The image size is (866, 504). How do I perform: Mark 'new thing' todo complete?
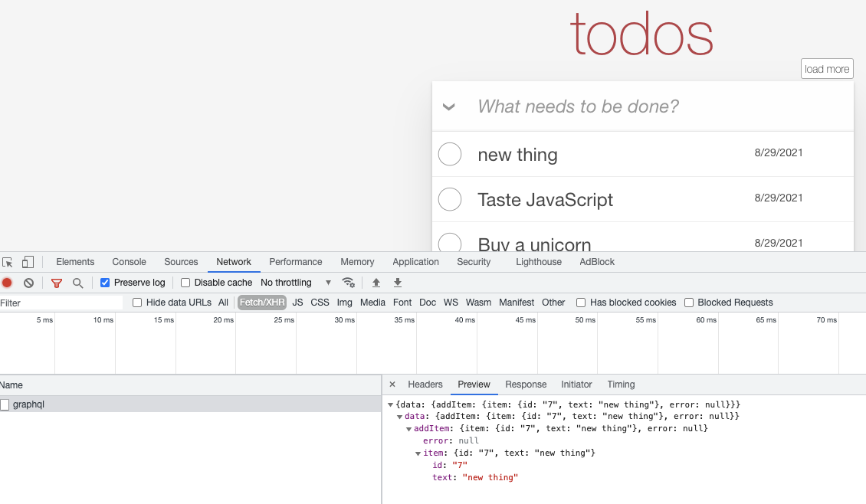(x=450, y=154)
